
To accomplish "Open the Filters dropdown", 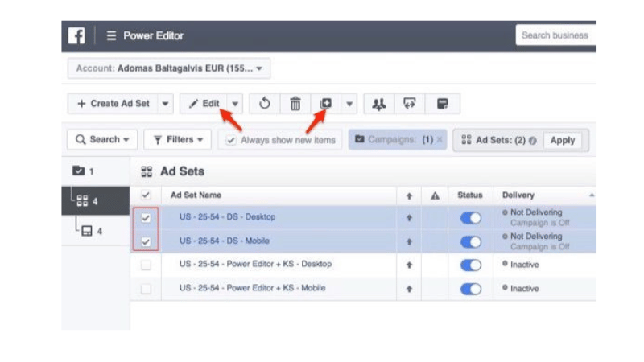I will coord(177,140).
